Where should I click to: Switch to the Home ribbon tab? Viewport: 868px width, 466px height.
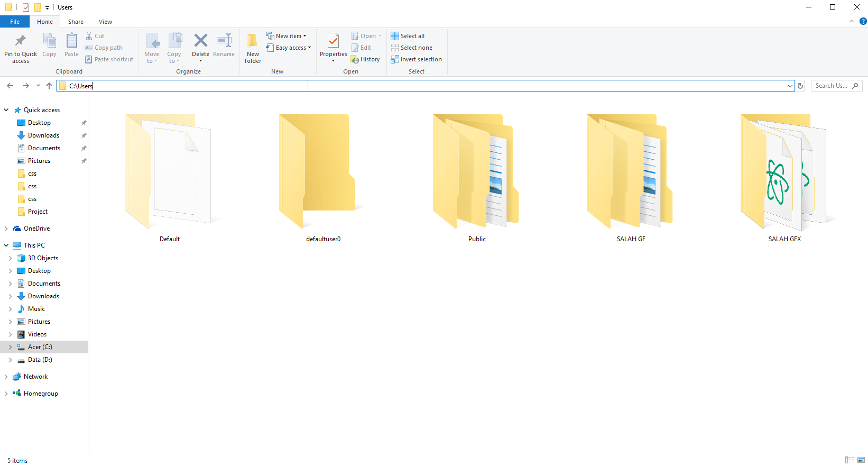45,22
